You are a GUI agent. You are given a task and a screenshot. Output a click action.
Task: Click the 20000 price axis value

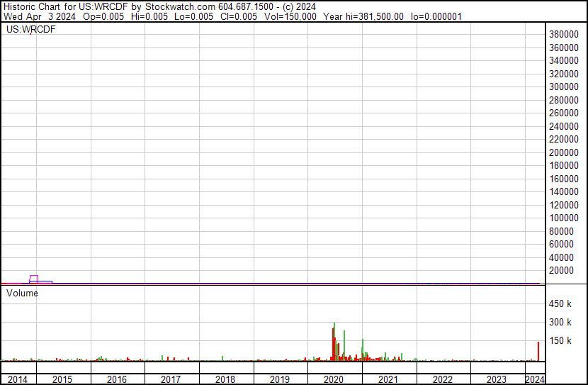pos(561,271)
